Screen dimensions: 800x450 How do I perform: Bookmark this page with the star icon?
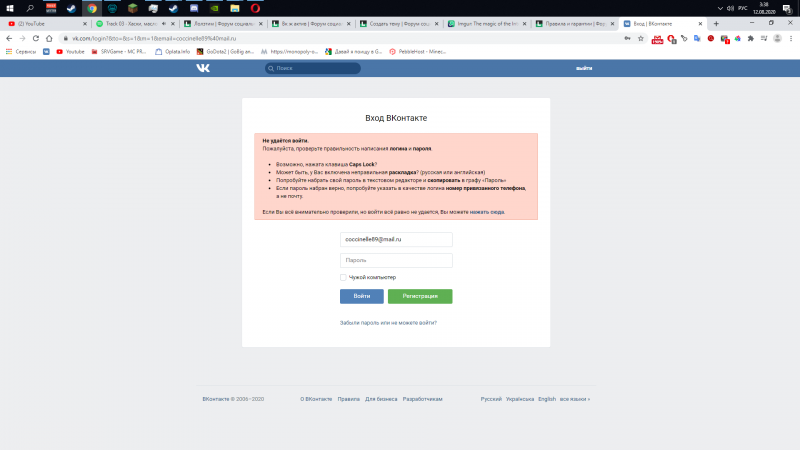(x=638, y=37)
